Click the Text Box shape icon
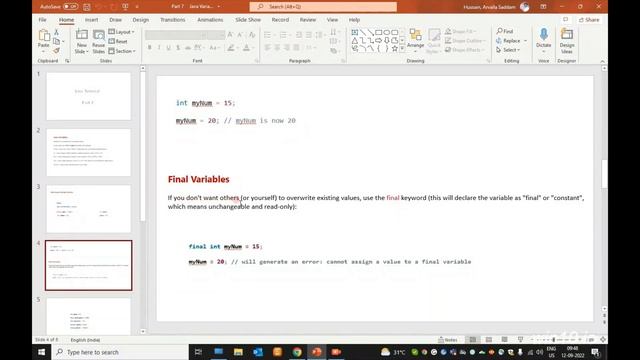Viewport: 640px width, 360px height. (x=355, y=32)
